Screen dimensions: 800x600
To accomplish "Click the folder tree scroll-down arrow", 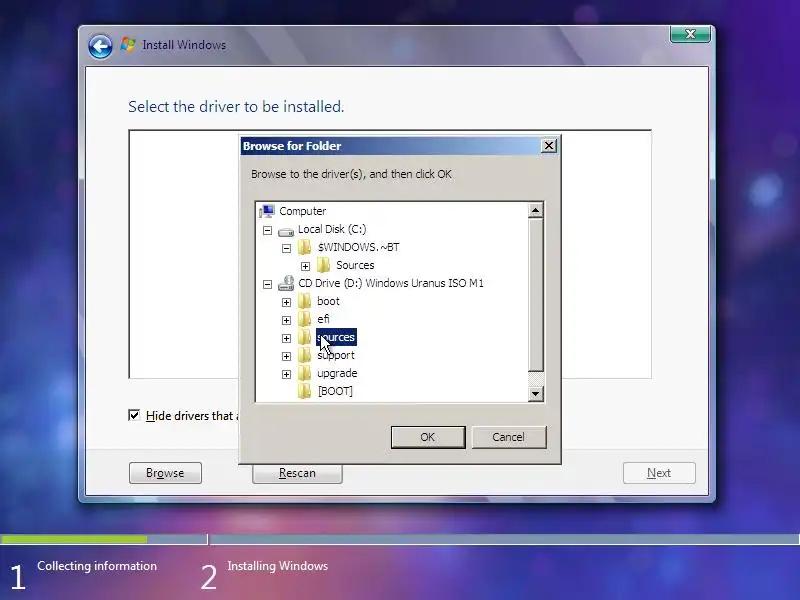I will tap(535, 393).
